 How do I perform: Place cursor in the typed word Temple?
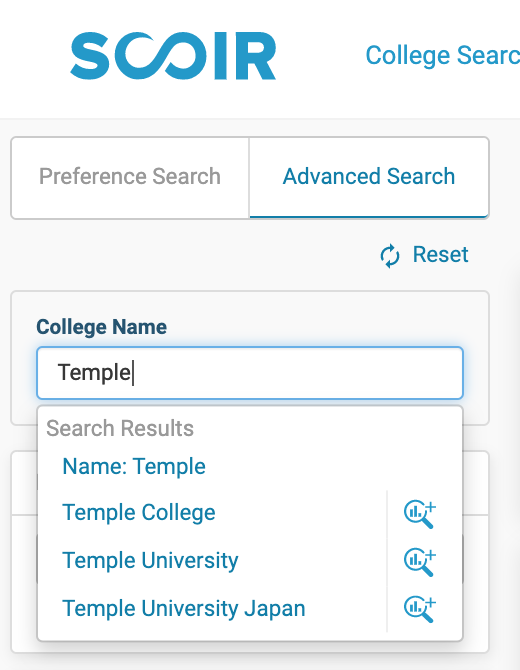tap(94, 373)
